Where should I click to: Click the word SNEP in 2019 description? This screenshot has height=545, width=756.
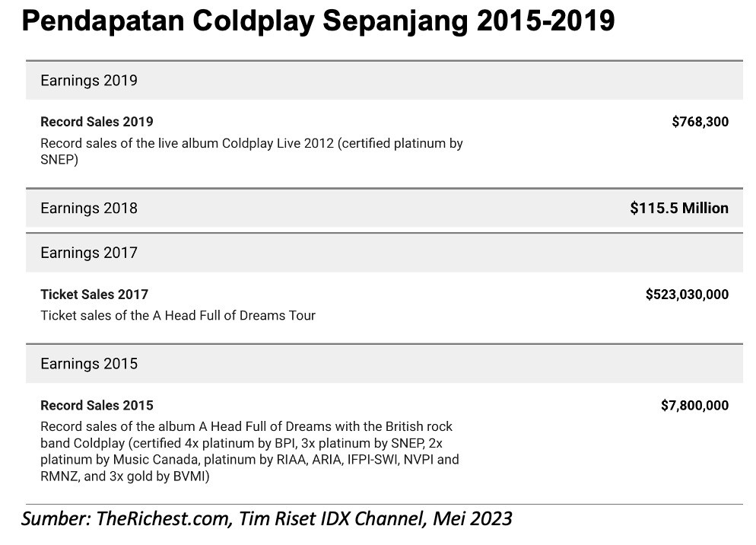point(59,160)
